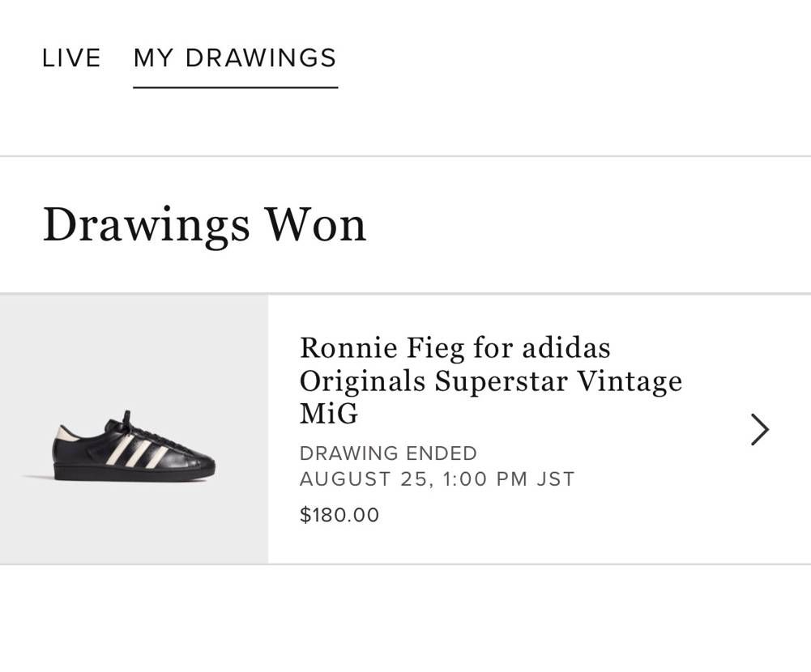The width and height of the screenshot is (811, 672).
Task: Click the underline beneath MY DRAWINGS
Action: [x=235, y=87]
